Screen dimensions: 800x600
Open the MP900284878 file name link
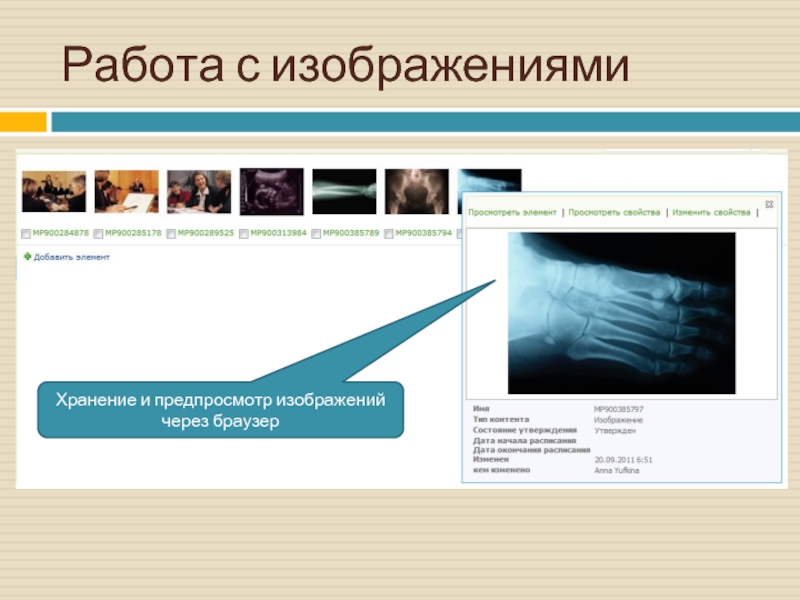(61, 233)
